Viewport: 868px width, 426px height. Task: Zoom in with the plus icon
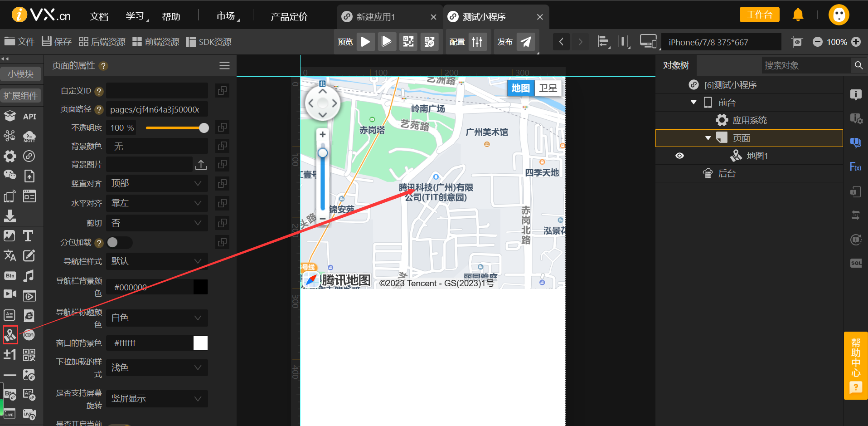coord(856,42)
